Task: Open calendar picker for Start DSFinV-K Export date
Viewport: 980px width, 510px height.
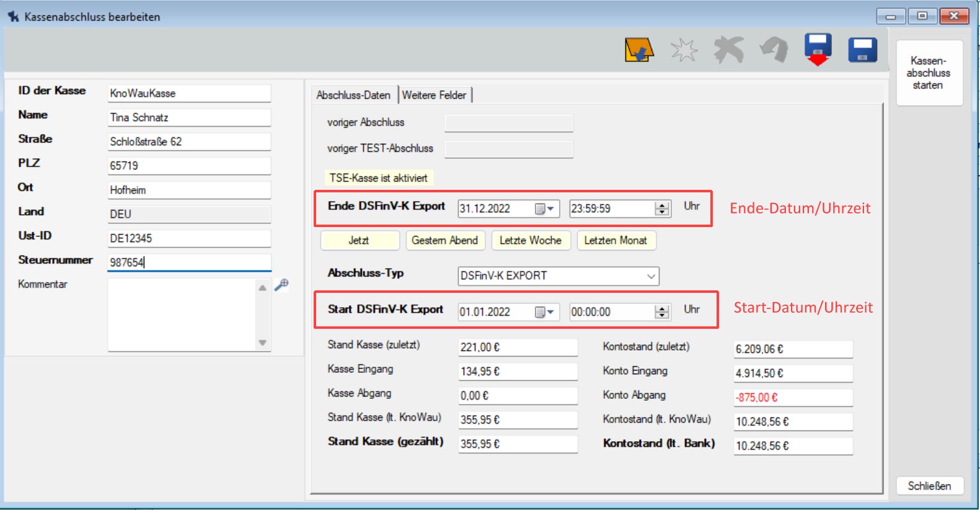Action: pos(544,312)
